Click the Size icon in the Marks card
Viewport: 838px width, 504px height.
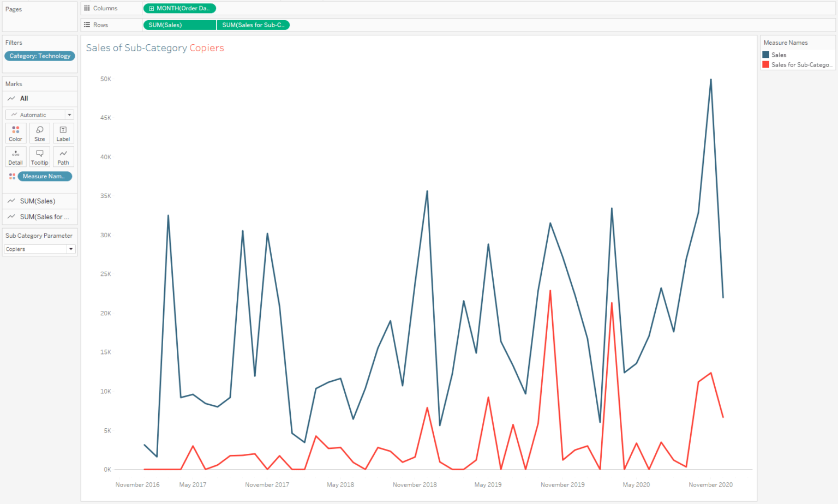pyautogui.click(x=39, y=133)
